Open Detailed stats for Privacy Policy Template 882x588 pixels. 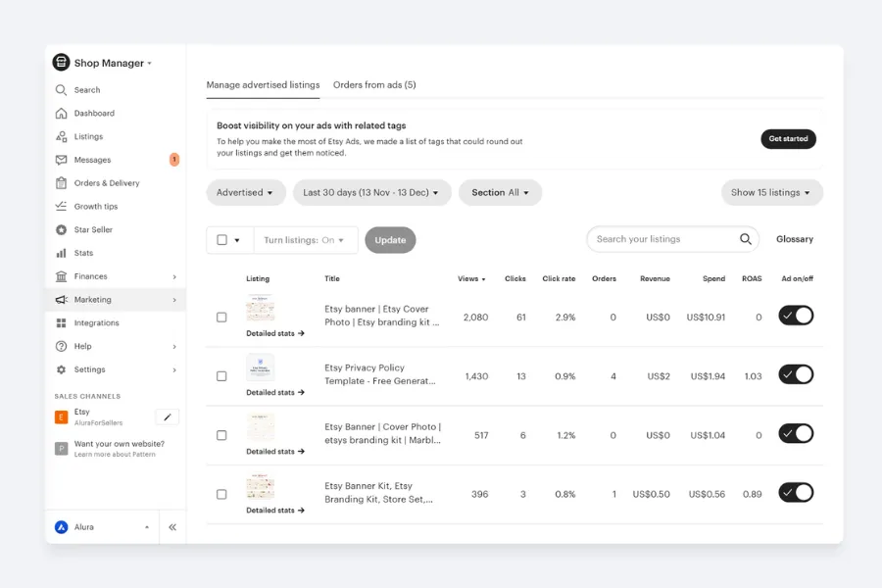(x=275, y=393)
